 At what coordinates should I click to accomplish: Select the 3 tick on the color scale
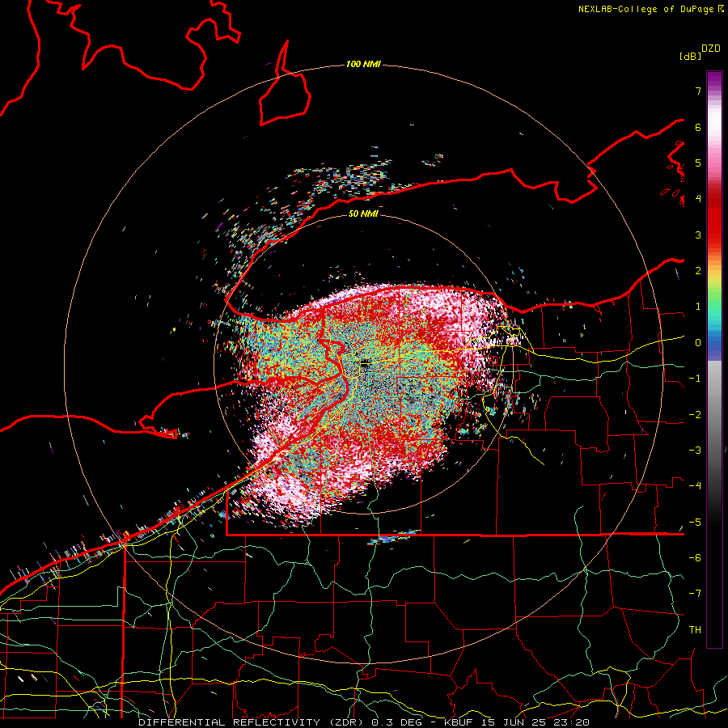tap(698, 235)
